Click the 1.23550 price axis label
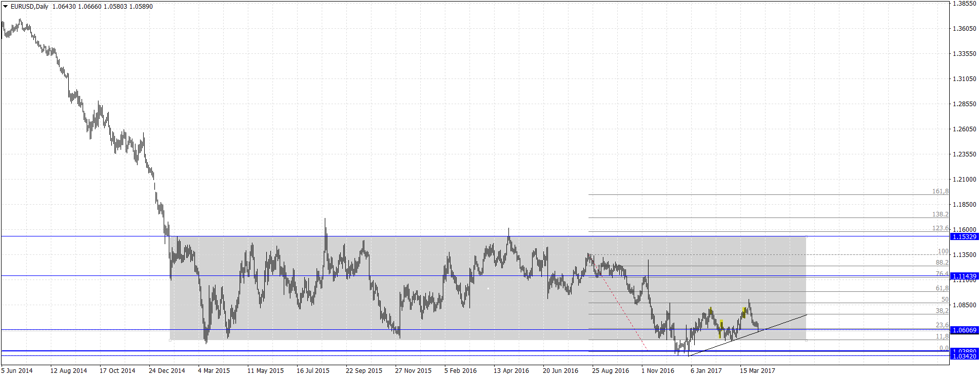 click(964, 154)
